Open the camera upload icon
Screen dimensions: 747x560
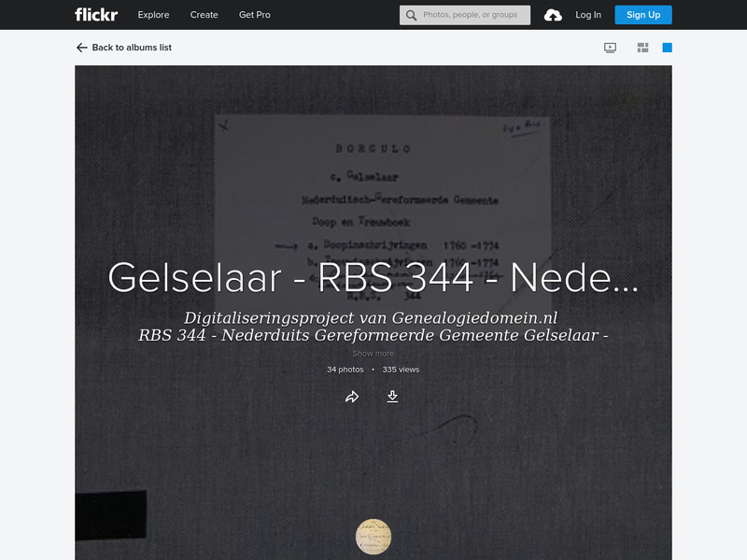click(x=554, y=14)
